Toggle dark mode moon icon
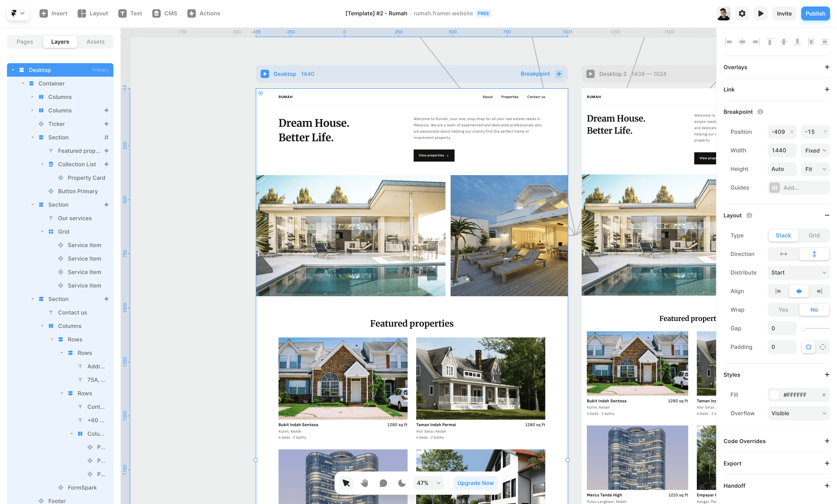The width and height of the screenshot is (837, 504). click(402, 483)
